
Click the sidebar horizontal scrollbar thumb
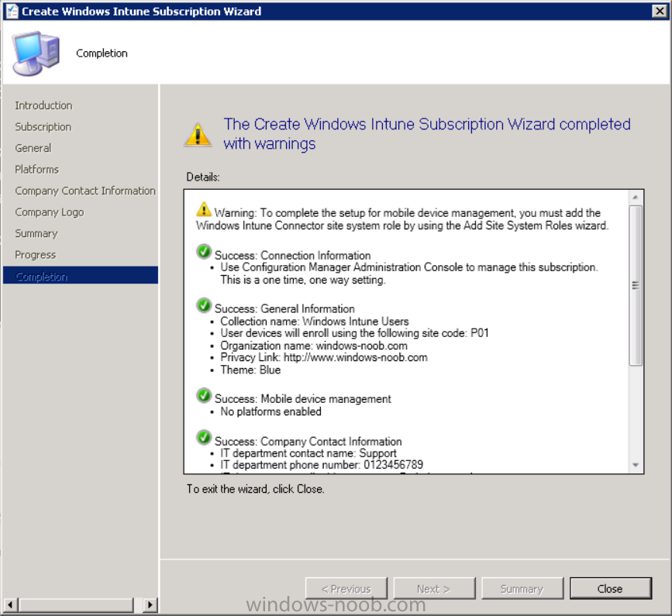click(76, 605)
